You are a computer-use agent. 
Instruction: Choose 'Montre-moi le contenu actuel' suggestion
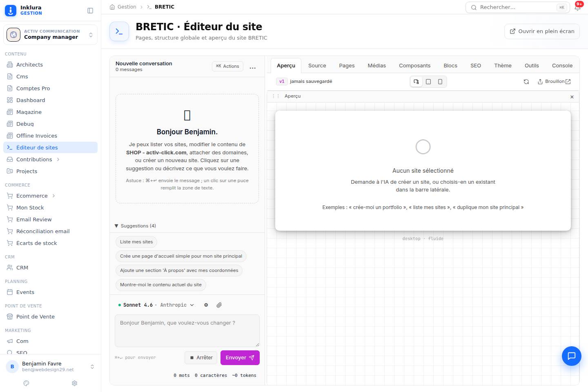[x=161, y=285]
